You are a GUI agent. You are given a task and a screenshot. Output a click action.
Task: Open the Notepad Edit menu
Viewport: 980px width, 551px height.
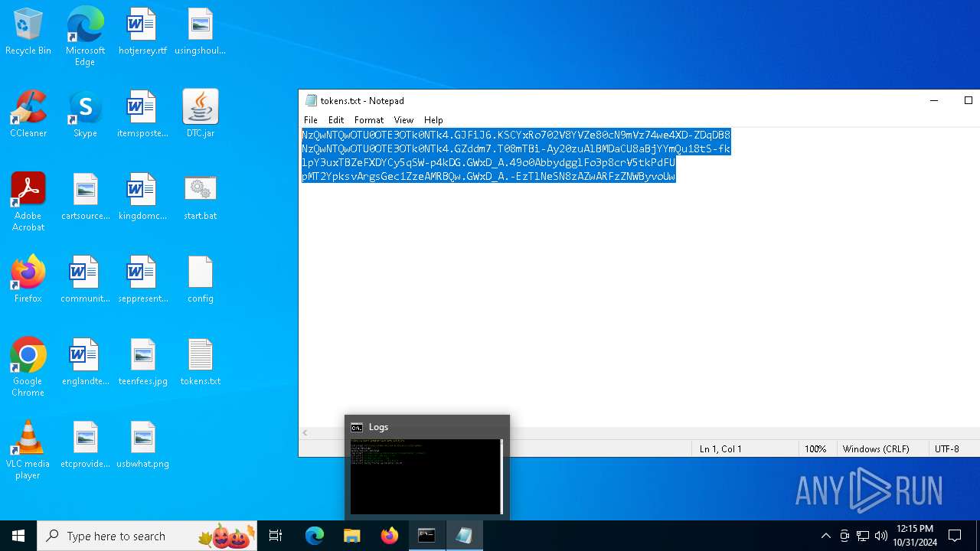(336, 120)
